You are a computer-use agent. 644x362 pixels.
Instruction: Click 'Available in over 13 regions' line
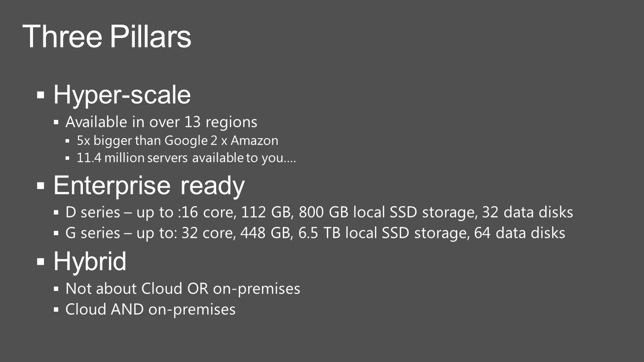pos(161,121)
